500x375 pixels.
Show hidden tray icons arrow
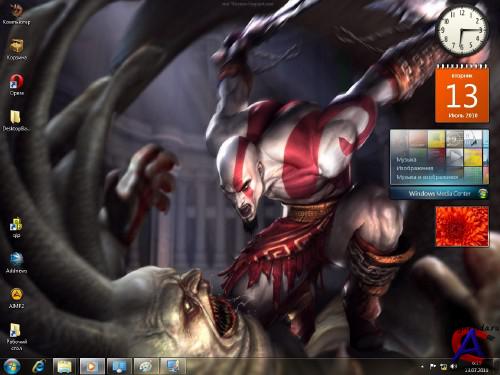click(x=422, y=367)
